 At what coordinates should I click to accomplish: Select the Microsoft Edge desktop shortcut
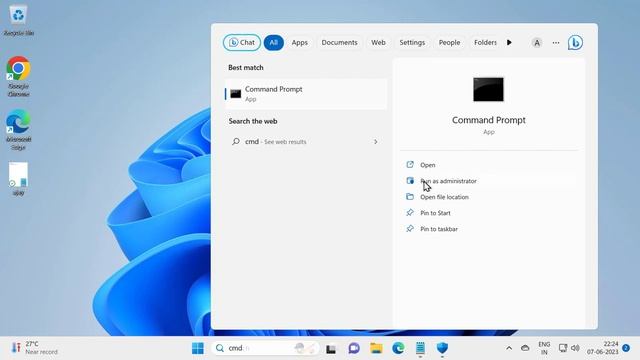click(18, 130)
